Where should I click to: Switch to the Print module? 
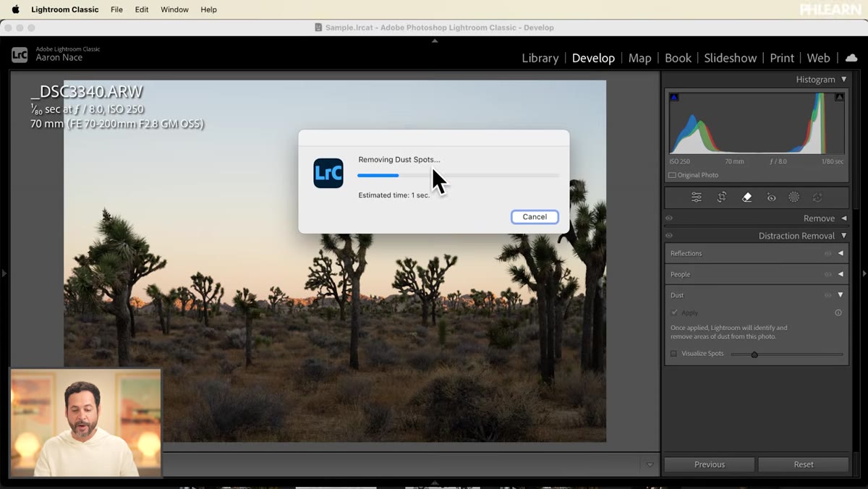[x=782, y=58]
